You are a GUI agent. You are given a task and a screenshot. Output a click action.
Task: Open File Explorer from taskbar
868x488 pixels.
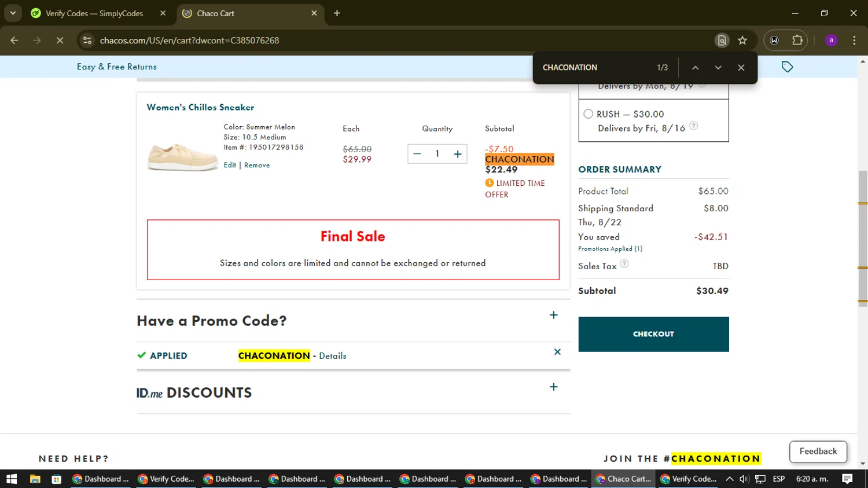pos(35,479)
